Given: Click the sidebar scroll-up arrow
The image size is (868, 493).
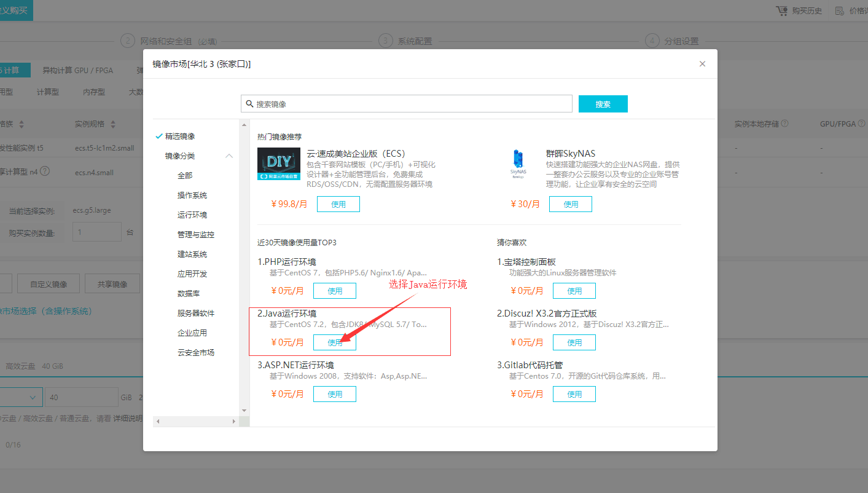Looking at the screenshot, I should click(x=244, y=125).
